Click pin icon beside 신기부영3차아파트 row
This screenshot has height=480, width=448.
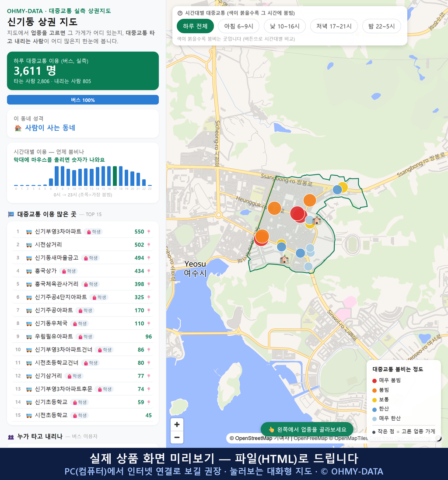pos(149,232)
